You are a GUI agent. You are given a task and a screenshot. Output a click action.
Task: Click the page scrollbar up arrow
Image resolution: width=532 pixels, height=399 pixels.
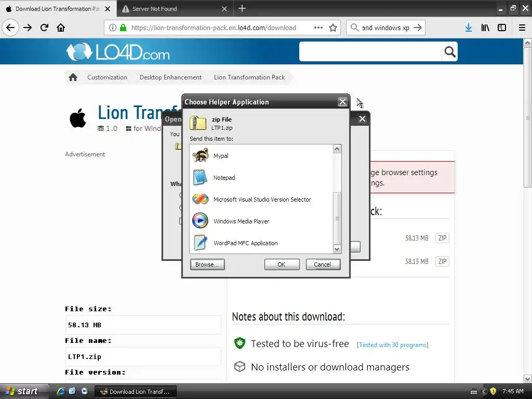tap(528, 43)
